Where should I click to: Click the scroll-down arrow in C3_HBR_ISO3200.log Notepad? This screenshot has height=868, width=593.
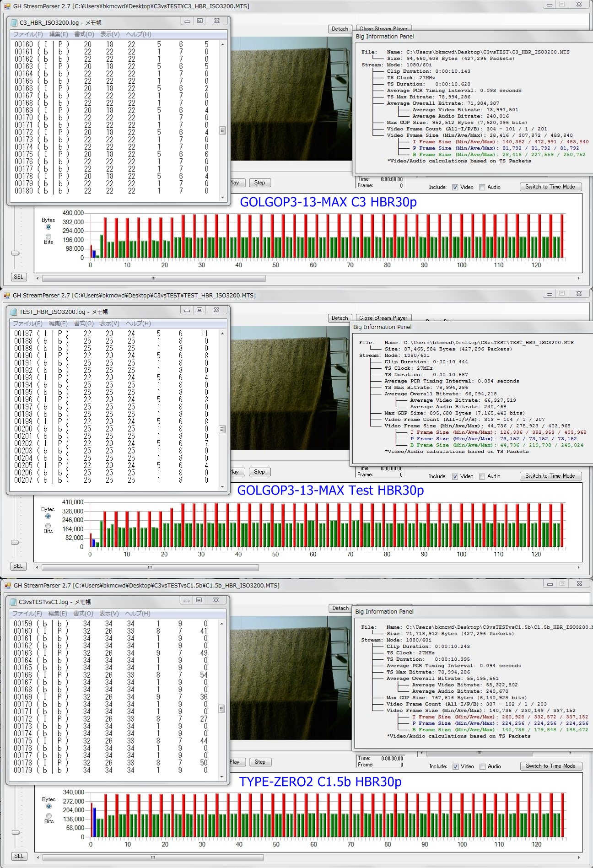[x=222, y=198]
